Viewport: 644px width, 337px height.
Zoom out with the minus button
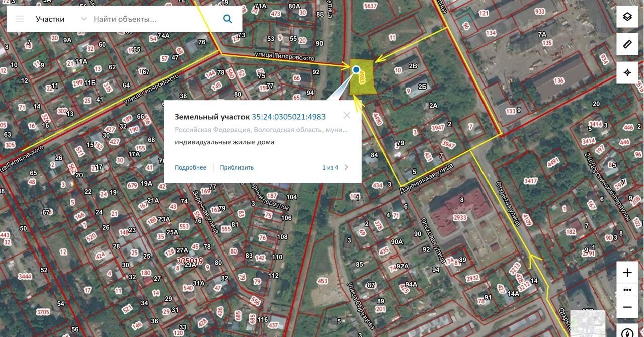[627, 307]
